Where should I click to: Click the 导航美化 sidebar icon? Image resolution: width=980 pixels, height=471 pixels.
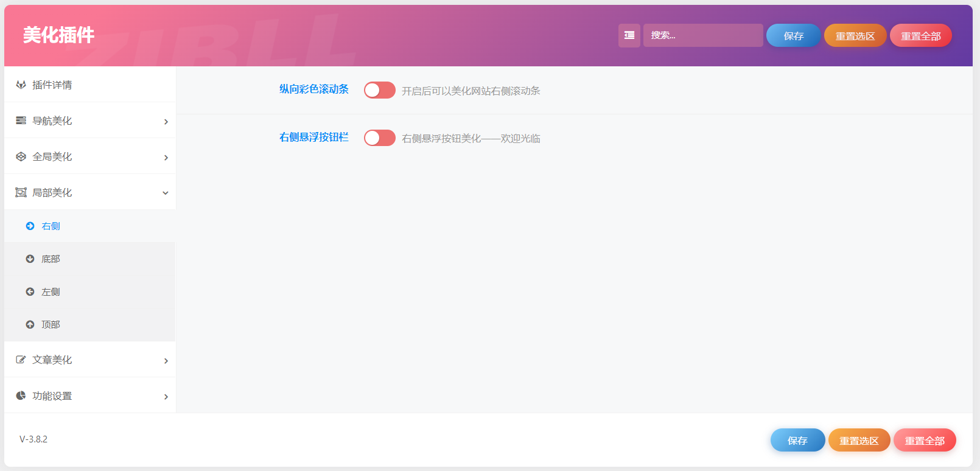pyautogui.click(x=21, y=120)
